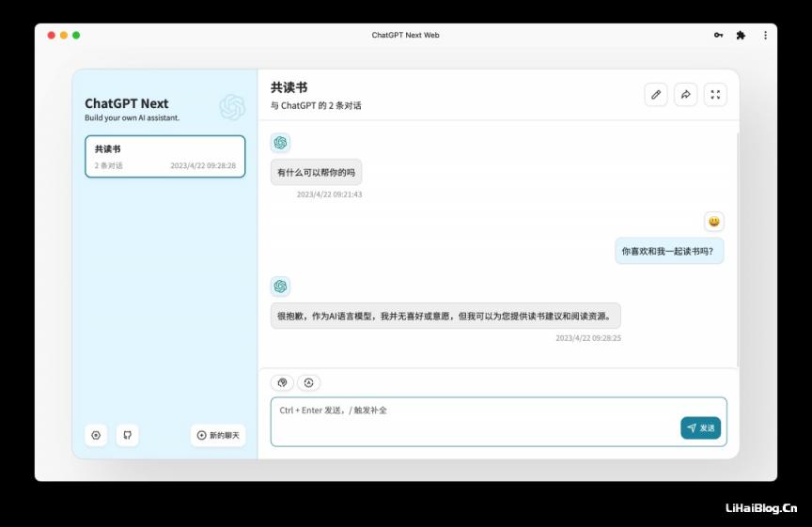Open the GitHub icon link in sidebar
Viewport: 812px width, 527px height.
coord(128,435)
